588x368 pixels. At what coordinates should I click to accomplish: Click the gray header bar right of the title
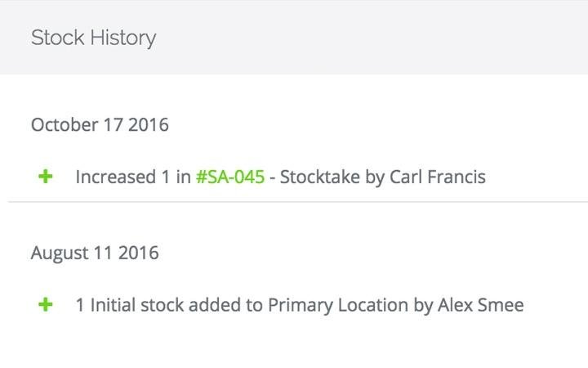pos(367,38)
